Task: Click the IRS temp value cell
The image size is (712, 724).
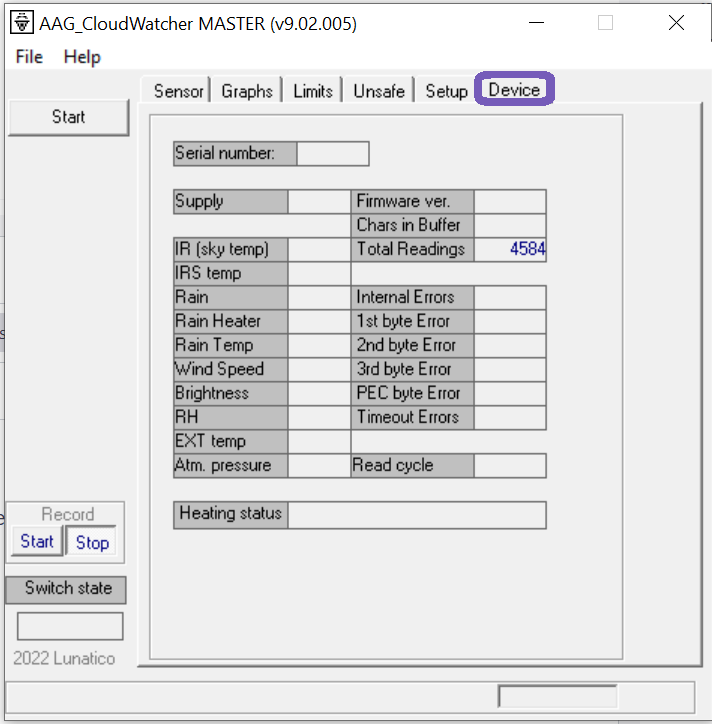Action: point(319,274)
